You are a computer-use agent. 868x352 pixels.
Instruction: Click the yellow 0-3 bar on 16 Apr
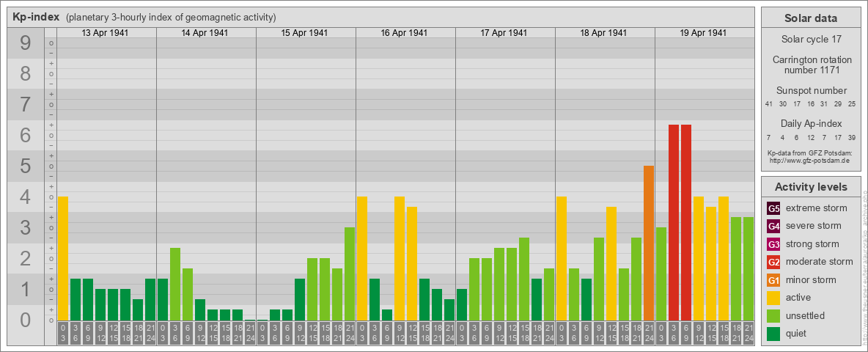[362, 258]
